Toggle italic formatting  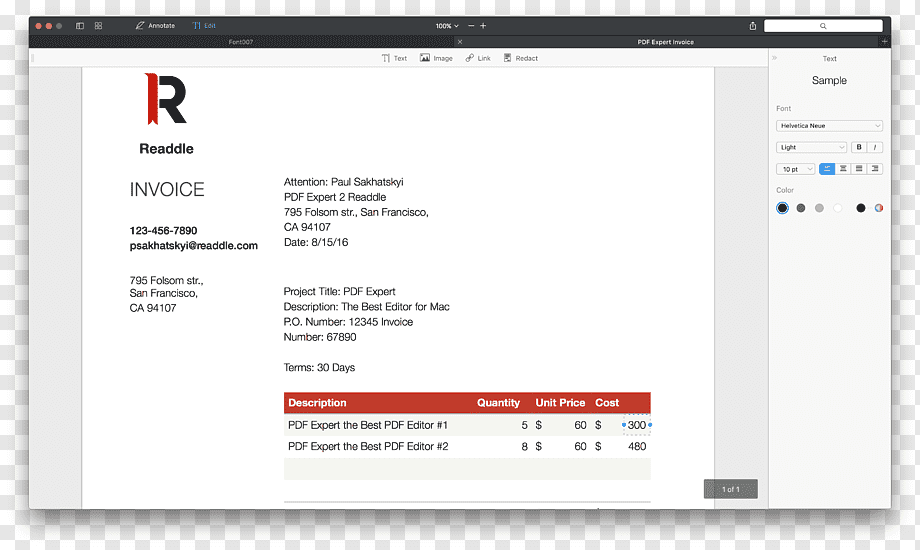[x=875, y=147]
